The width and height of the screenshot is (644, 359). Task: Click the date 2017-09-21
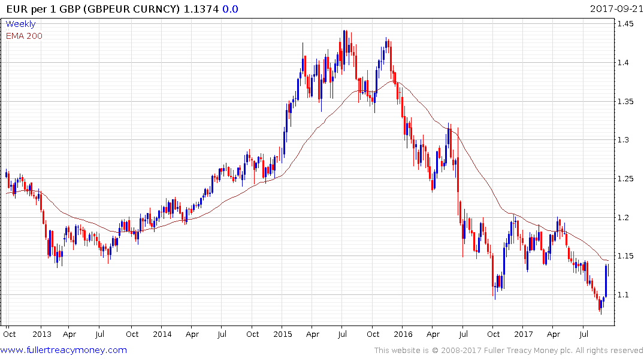pyautogui.click(x=616, y=9)
